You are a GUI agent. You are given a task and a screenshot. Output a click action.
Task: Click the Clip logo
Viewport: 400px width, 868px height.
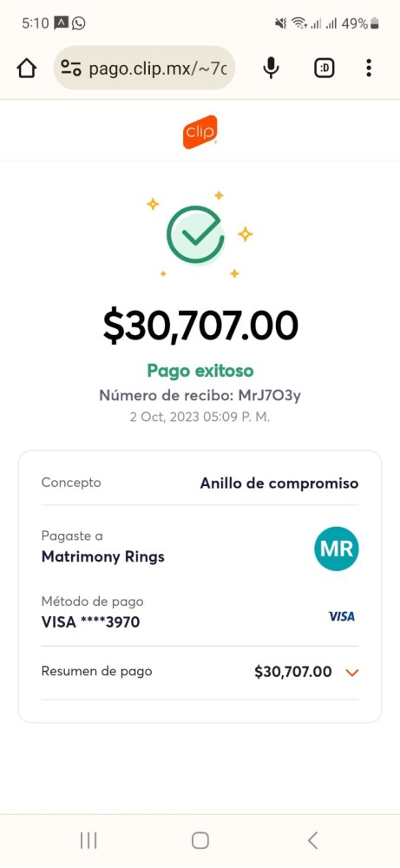(200, 132)
